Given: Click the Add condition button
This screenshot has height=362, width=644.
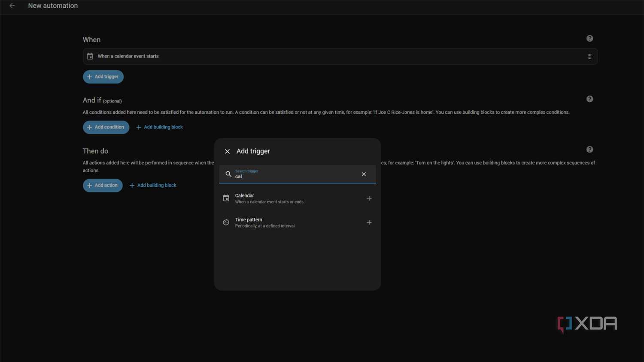Looking at the screenshot, I should [x=106, y=127].
